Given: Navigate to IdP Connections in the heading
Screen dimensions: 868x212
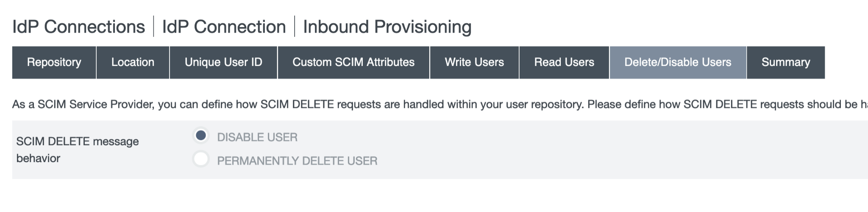Looking at the screenshot, I should pyautogui.click(x=79, y=27).
